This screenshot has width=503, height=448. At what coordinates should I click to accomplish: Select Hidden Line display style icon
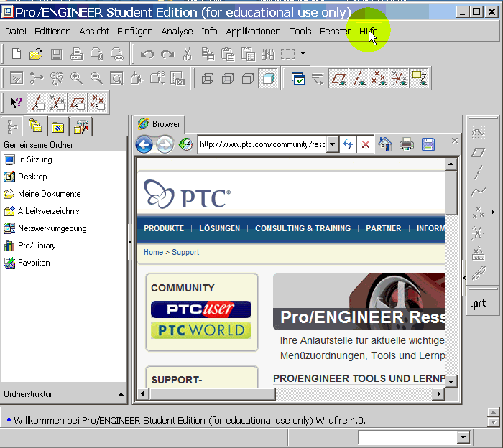[228, 78]
